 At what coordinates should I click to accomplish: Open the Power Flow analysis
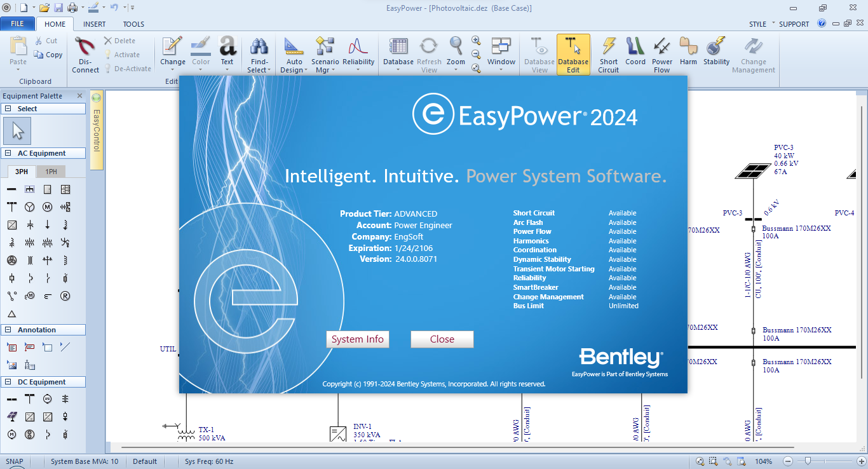tap(662, 55)
